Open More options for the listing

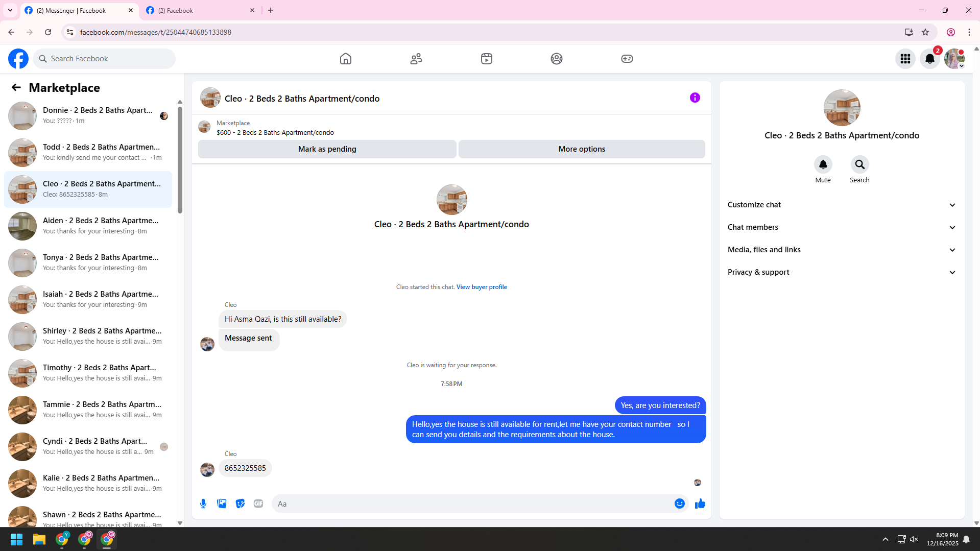(582, 149)
